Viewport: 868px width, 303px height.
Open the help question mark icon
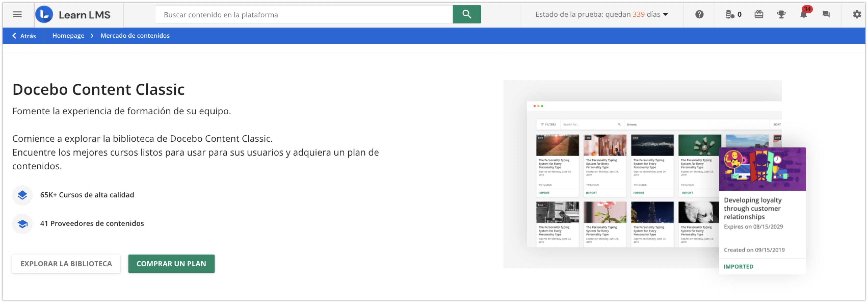click(699, 15)
